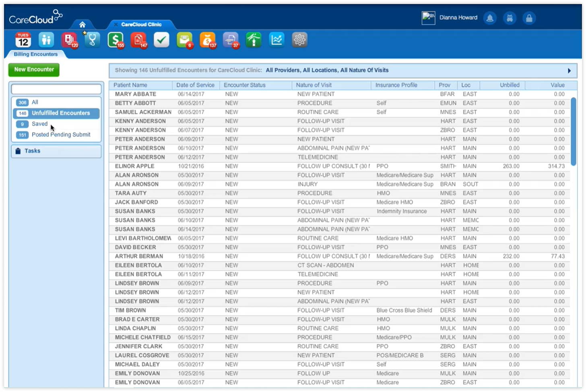Select the SAMUEL ACKERMAN patient name
This screenshot has width=586, height=392.
click(143, 112)
